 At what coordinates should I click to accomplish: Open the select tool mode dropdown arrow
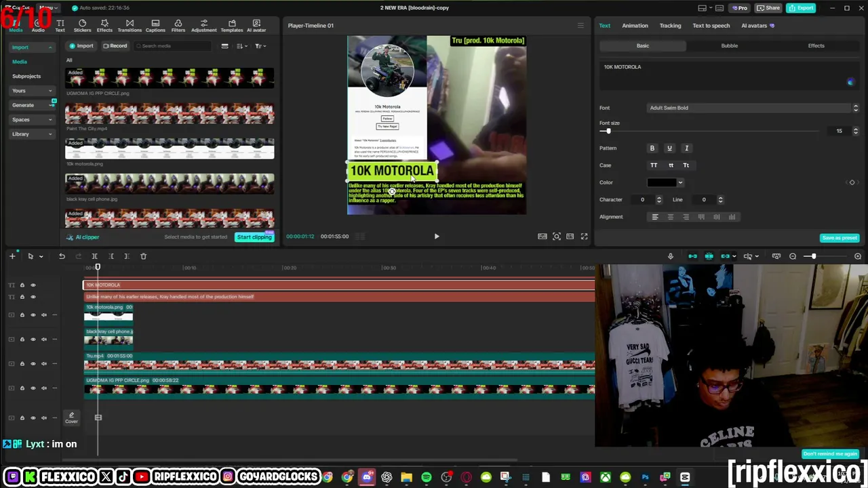tap(41, 256)
